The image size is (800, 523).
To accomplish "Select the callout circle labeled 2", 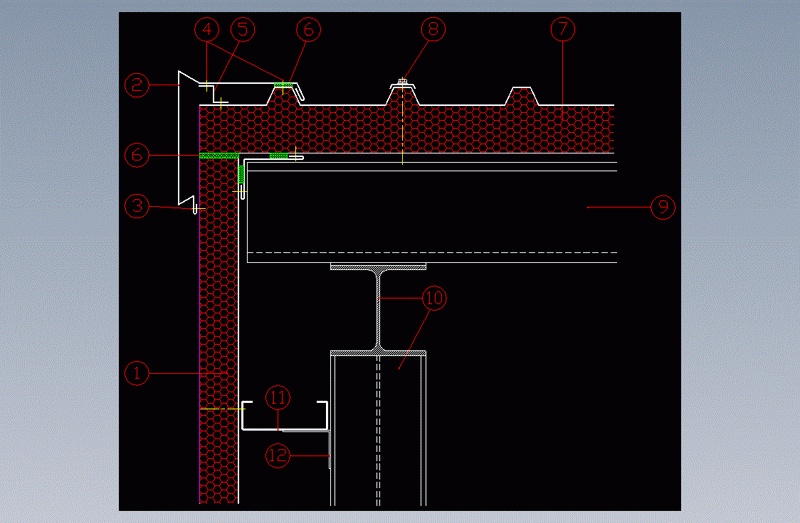I will (x=136, y=85).
